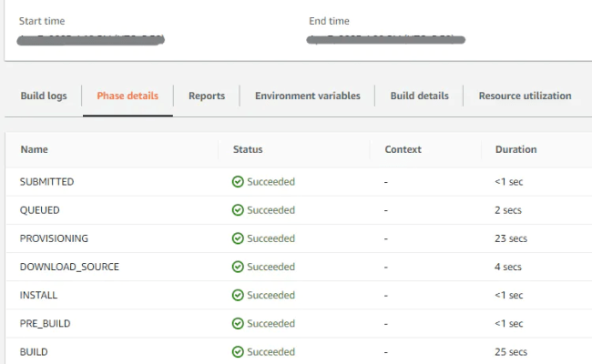Screen dimensions: 592x364
Task: Open the Environment variables tab
Action: tap(308, 96)
